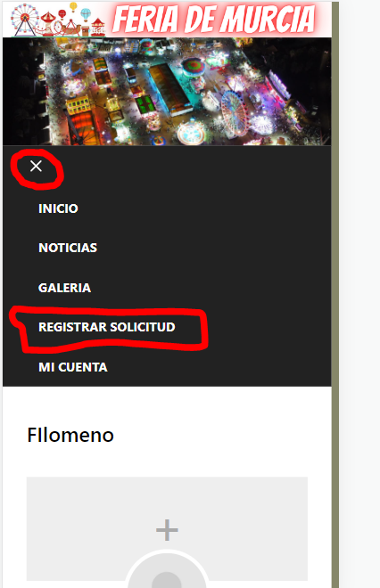Go to the GALERIA menu item
Image resolution: width=380 pixels, height=588 pixels.
[x=64, y=288]
